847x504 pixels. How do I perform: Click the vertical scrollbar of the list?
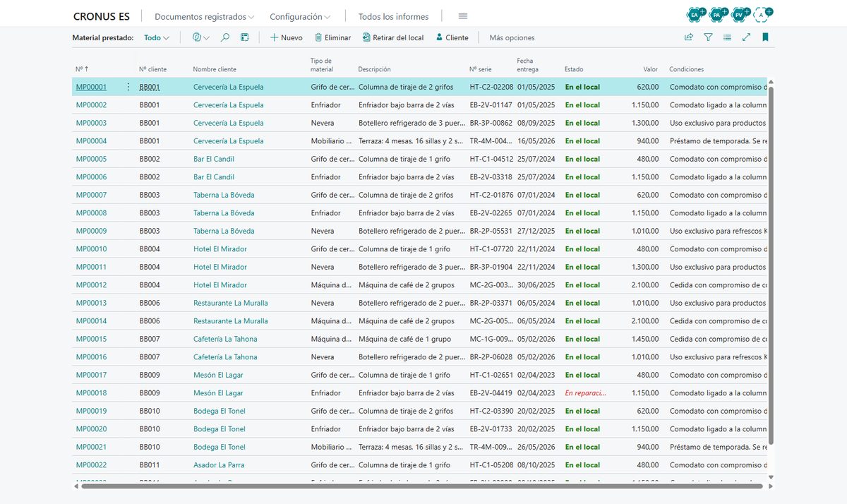click(x=771, y=265)
